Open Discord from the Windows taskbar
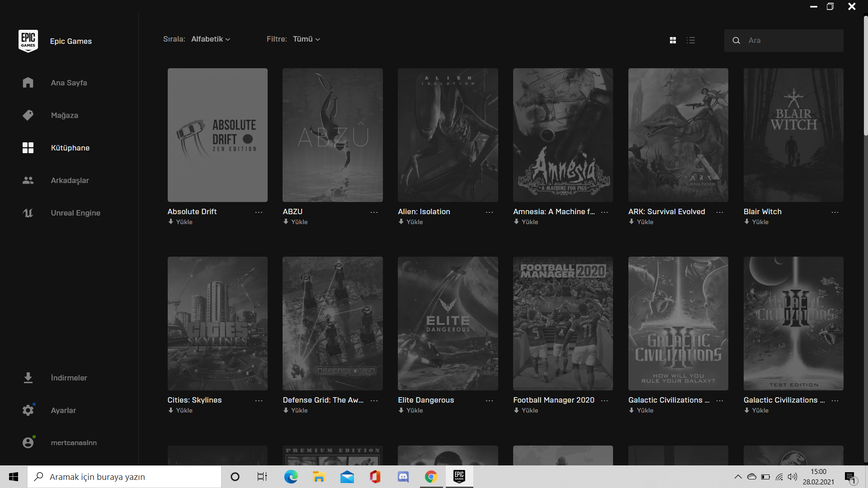The width and height of the screenshot is (868, 488). (403, 477)
